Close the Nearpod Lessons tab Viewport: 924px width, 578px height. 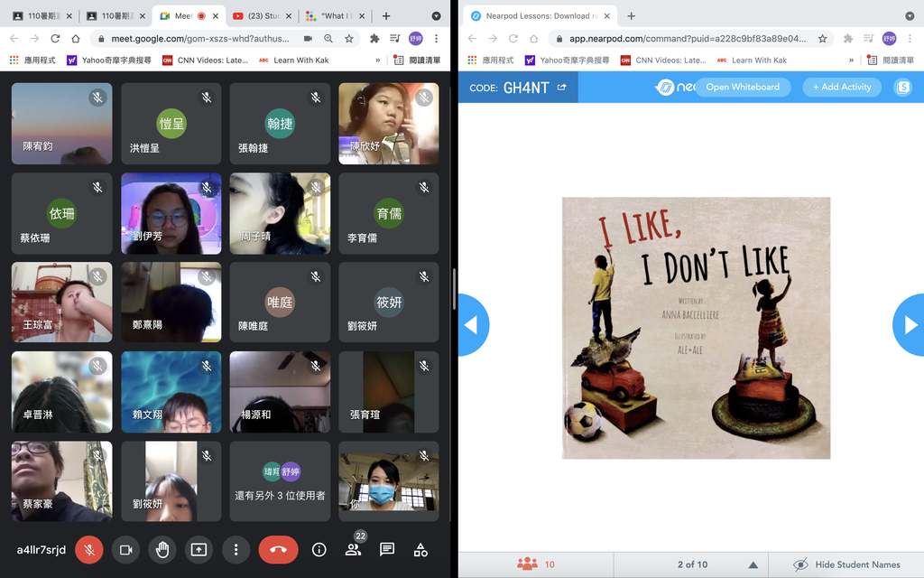607,16
